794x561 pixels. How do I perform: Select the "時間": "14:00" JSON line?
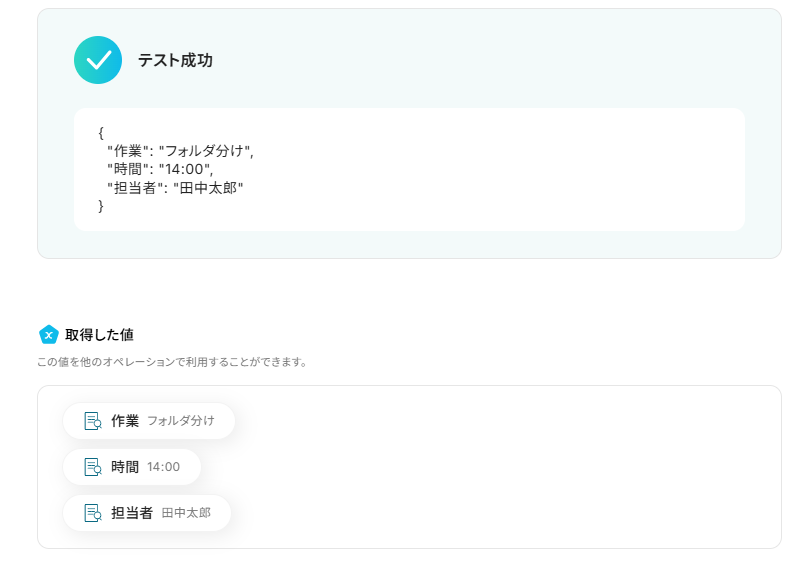pyautogui.click(x=160, y=169)
